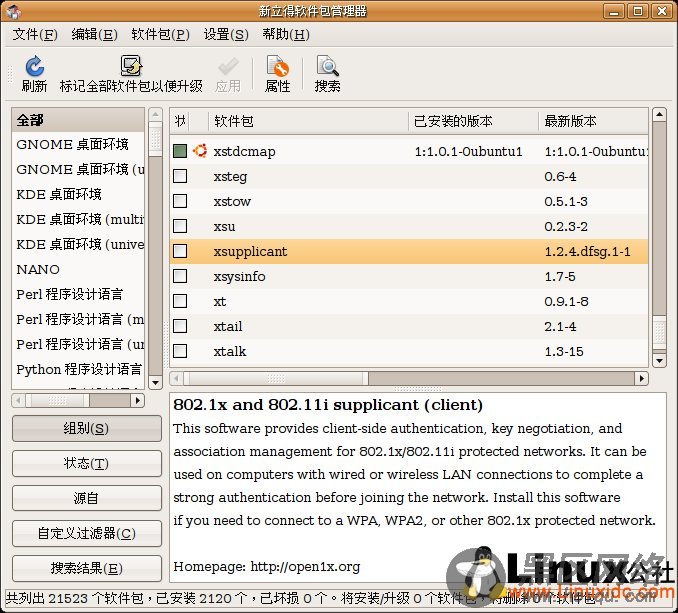Click version 0.6-4 of xsteg

[x=560, y=176]
